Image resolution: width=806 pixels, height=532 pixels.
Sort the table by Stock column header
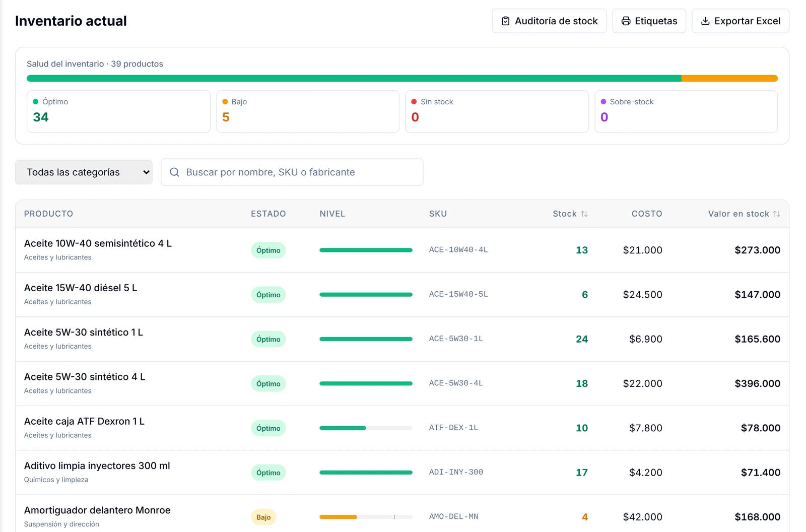point(570,214)
